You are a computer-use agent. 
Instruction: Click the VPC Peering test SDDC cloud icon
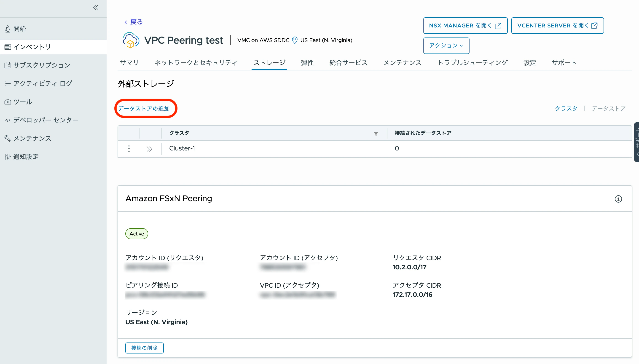(131, 40)
